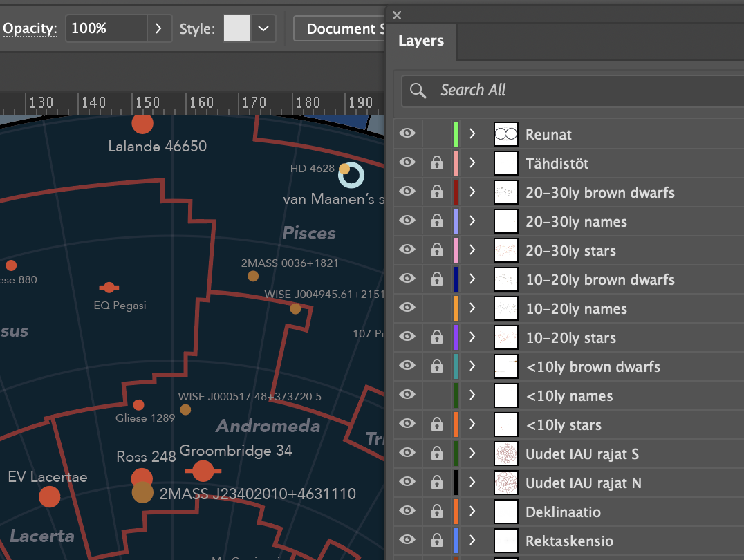Select the Uudet IAU rajat N thumbnail
The height and width of the screenshot is (560, 744).
point(506,483)
